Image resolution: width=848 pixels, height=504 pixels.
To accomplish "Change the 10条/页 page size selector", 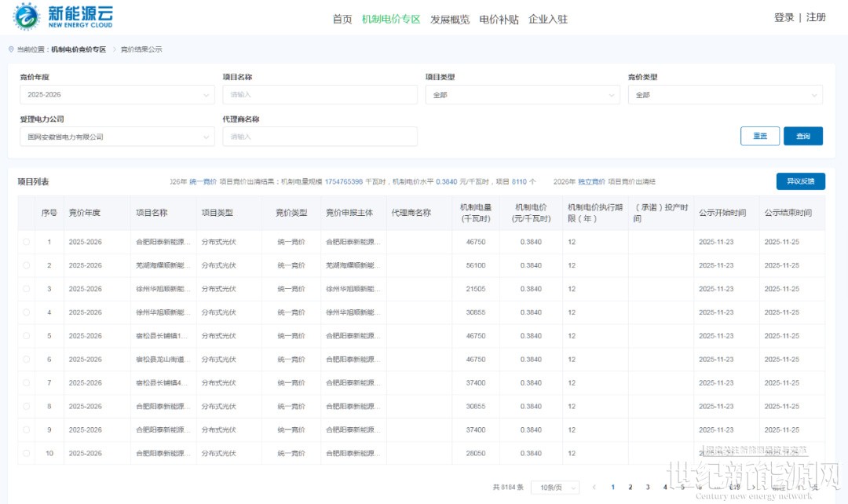I will [x=555, y=488].
